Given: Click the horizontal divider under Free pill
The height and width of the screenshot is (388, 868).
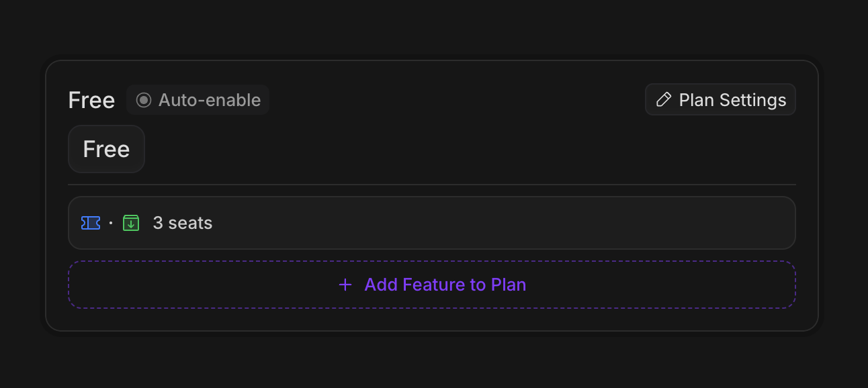Looking at the screenshot, I should coord(431,185).
